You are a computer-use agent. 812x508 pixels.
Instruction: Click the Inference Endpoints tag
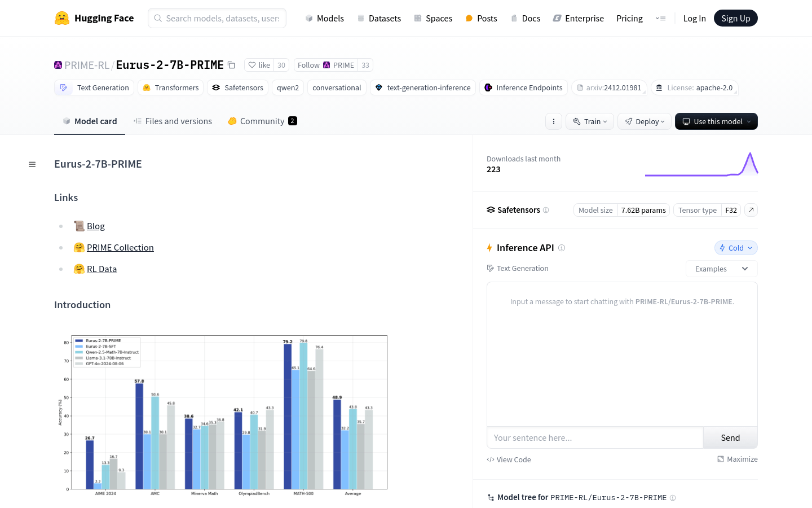pos(524,87)
